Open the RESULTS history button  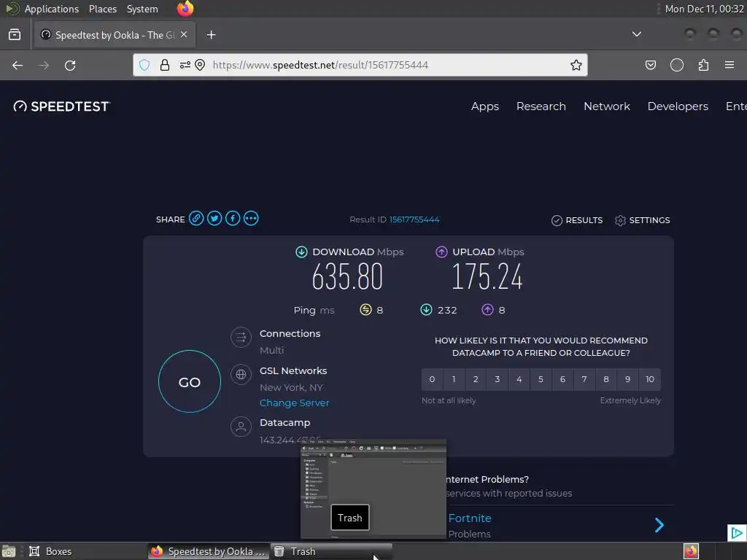coord(577,220)
